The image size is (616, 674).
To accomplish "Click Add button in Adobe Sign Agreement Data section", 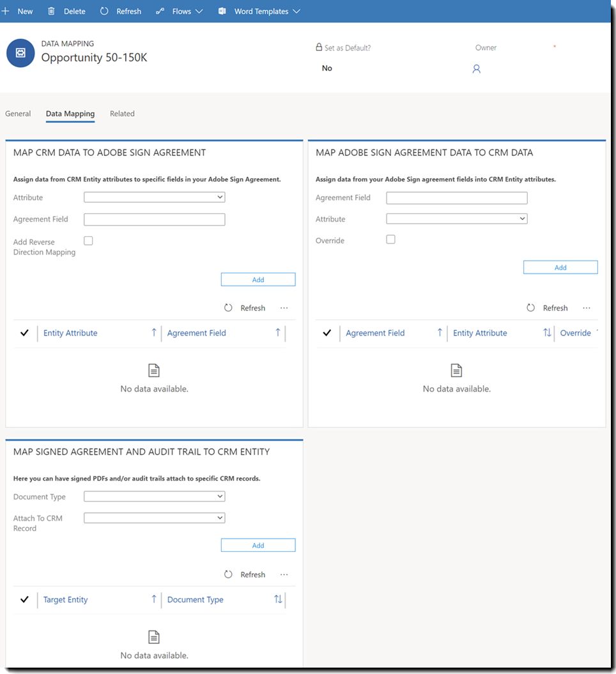I will (x=560, y=268).
